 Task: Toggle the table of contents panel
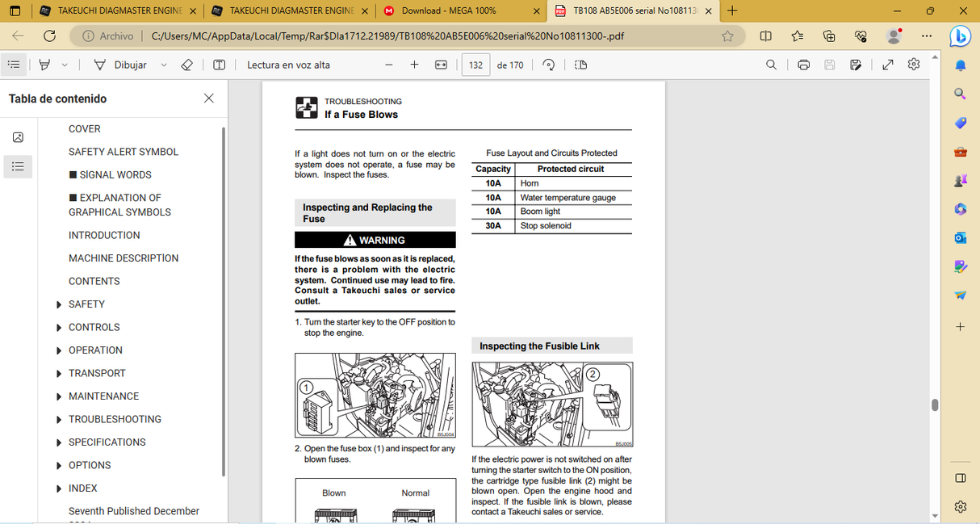pos(14,65)
